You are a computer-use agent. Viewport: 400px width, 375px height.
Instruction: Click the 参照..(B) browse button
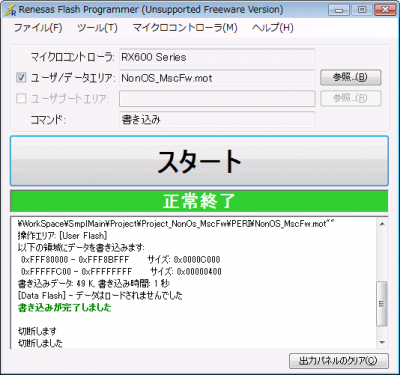(350, 77)
